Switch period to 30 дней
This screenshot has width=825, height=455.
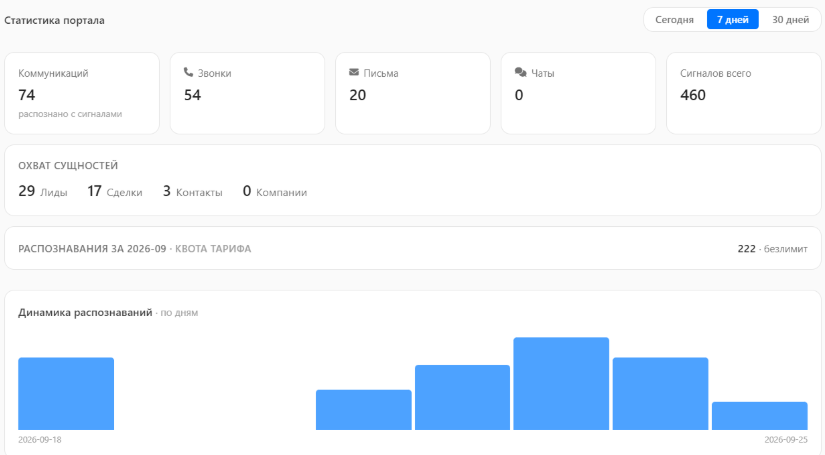790,19
